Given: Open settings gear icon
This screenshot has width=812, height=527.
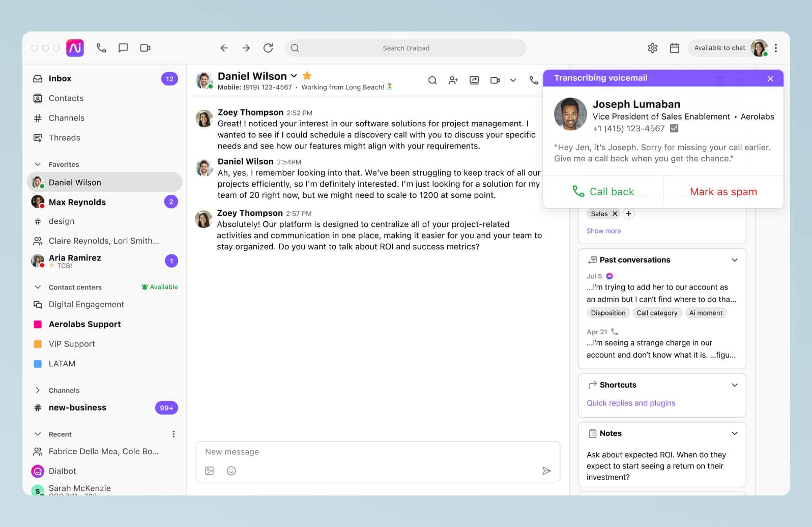Looking at the screenshot, I should click(x=652, y=48).
